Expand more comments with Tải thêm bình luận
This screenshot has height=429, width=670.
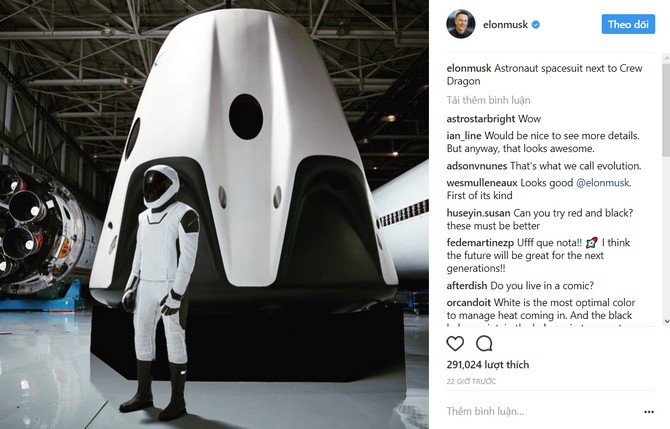488,100
